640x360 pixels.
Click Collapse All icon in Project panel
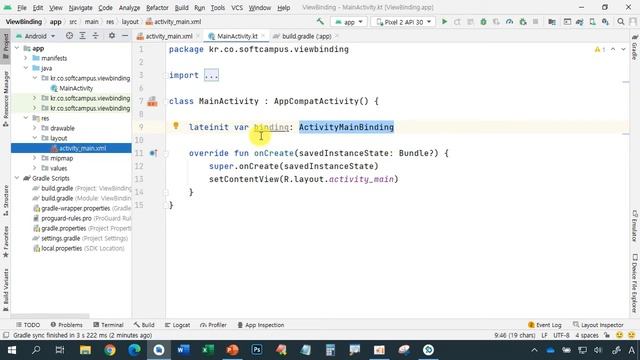coord(96,36)
